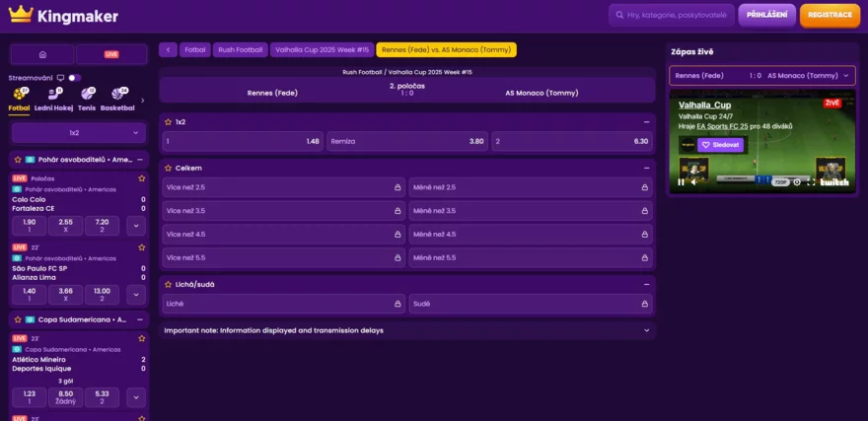868x421 pixels.
Task: Select the Fotbal sport icon
Action: coord(19,97)
